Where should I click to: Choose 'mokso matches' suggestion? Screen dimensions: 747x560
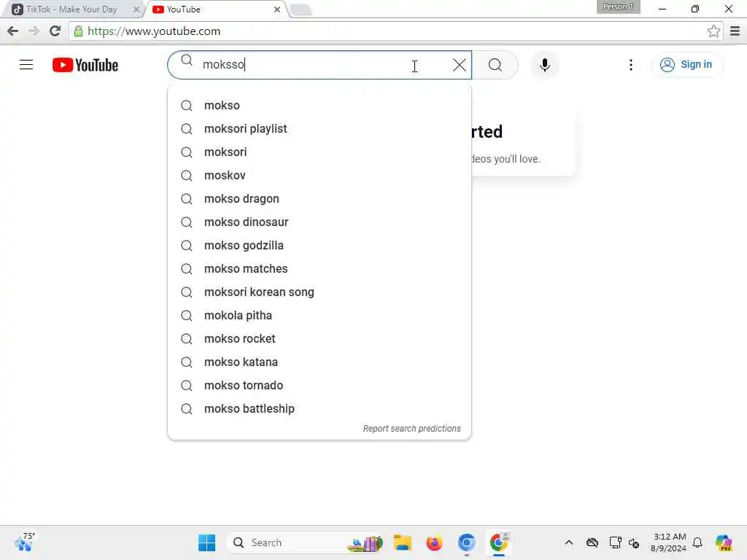point(320,268)
